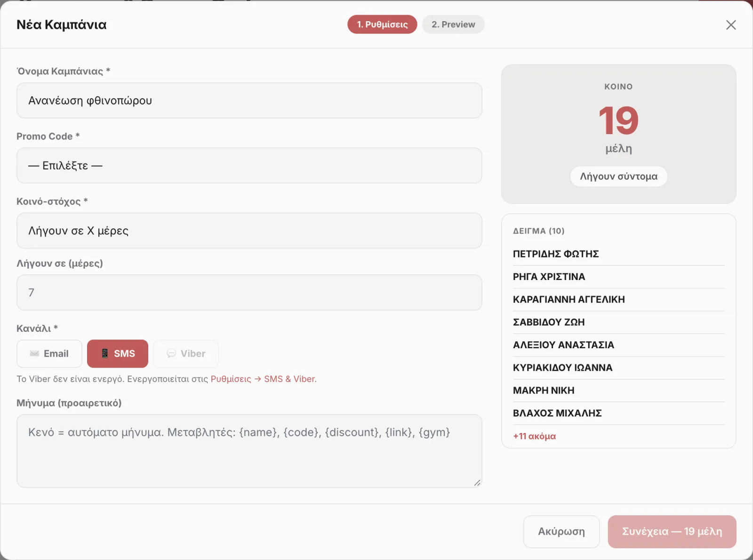Select the SMS channel button
753x560 pixels.
[118, 353]
